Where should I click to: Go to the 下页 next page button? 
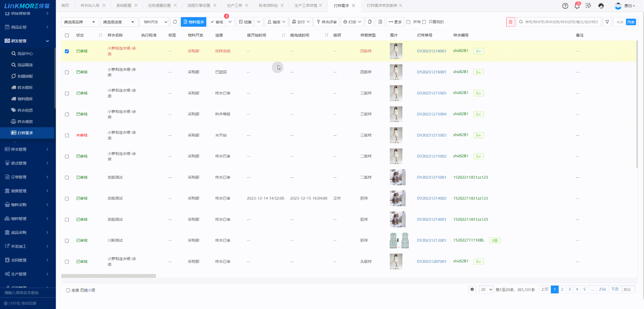coord(615,289)
